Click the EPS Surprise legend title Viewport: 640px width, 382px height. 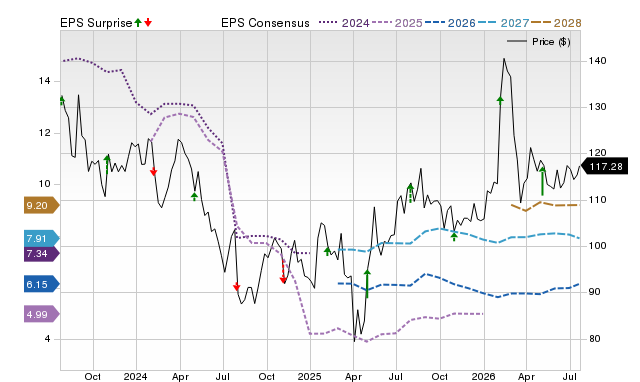pos(96,23)
